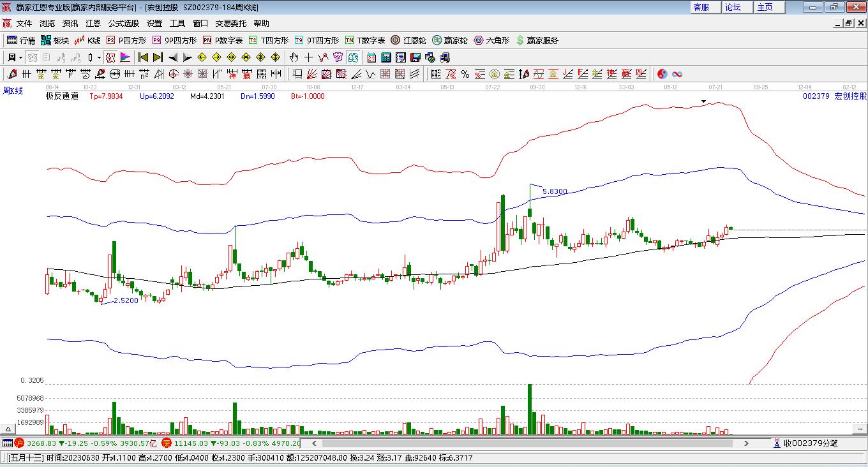Open the 江恩 menu
Screen dimensions: 868x467
(93, 24)
